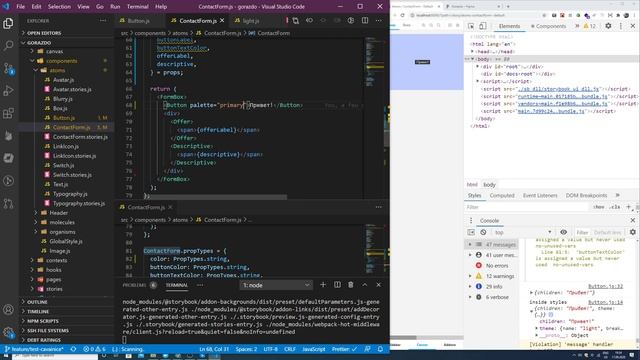Open the console context 'top' dropdown
The height and width of the screenshot is (360, 640).
[x=522, y=232]
